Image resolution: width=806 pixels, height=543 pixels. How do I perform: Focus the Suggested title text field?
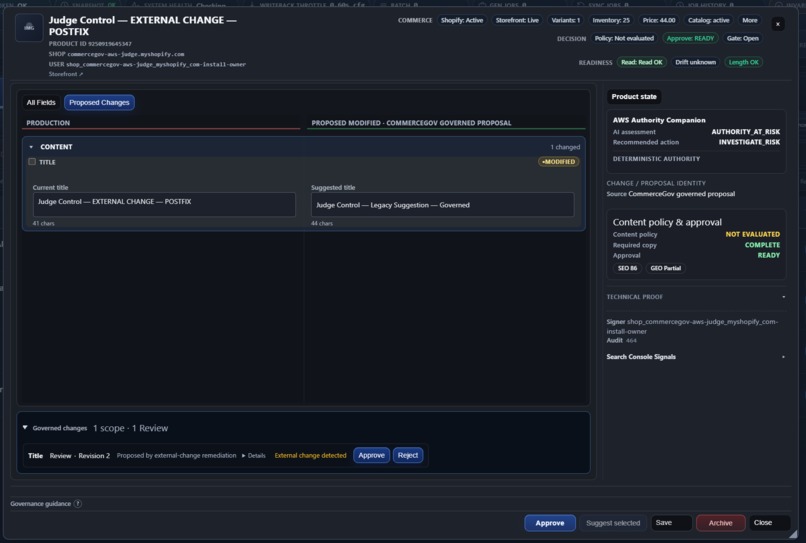click(x=443, y=205)
